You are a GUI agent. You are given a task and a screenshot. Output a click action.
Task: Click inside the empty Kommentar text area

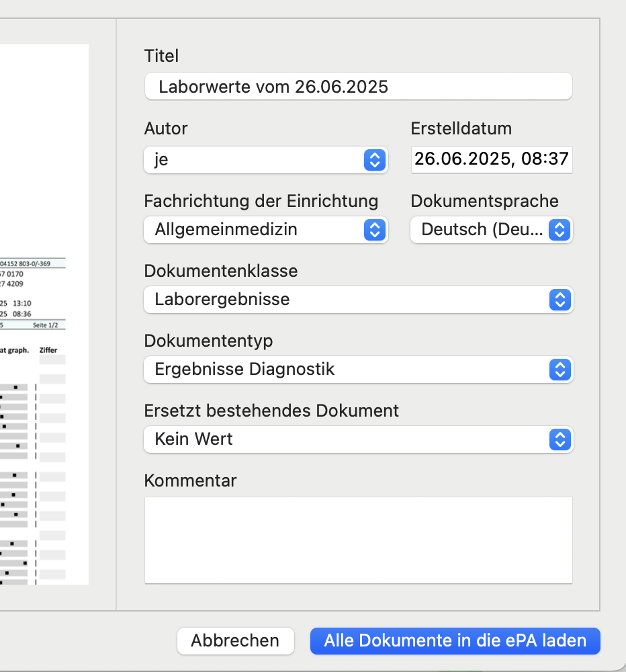click(x=358, y=540)
